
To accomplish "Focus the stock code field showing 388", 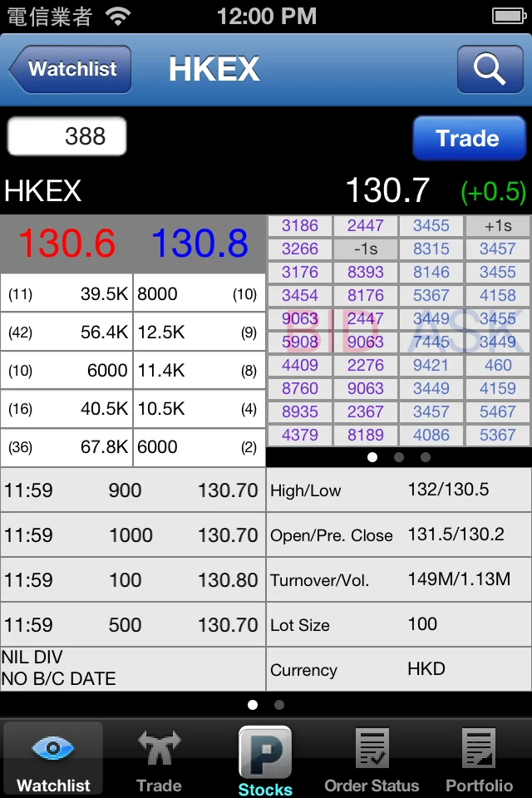I will pyautogui.click(x=66, y=135).
